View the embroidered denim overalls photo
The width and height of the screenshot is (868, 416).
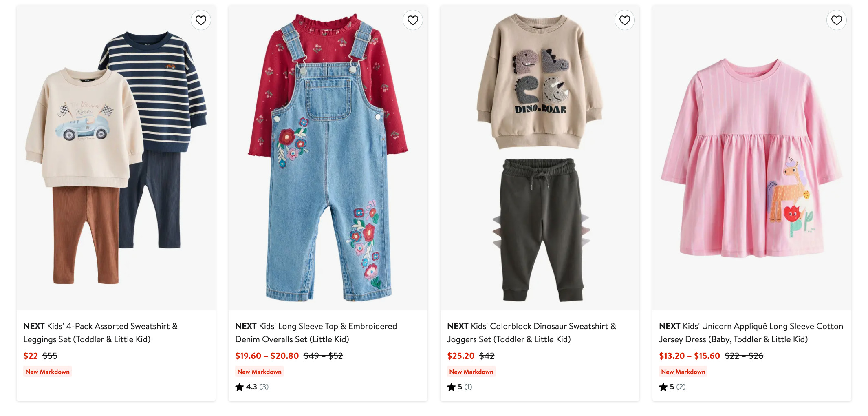[328, 159]
